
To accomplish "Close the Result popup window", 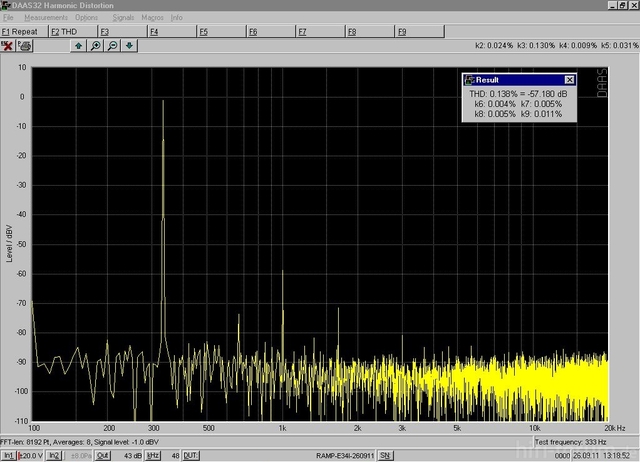I will (x=569, y=79).
